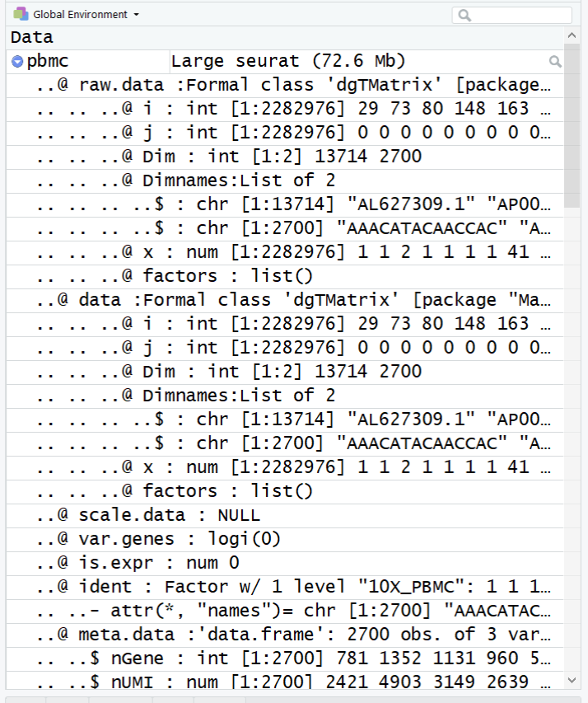
Task: Select the ident Factor 10X_PBMC row
Action: click(x=285, y=588)
